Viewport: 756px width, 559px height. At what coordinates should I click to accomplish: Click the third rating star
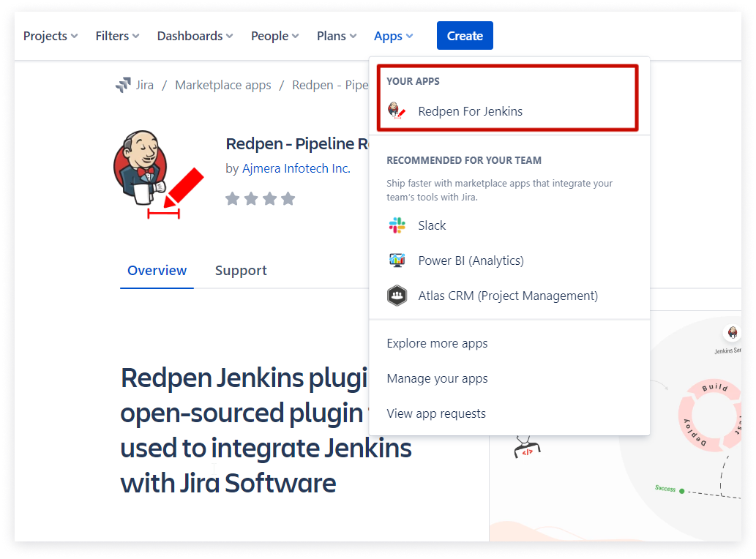click(x=269, y=198)
